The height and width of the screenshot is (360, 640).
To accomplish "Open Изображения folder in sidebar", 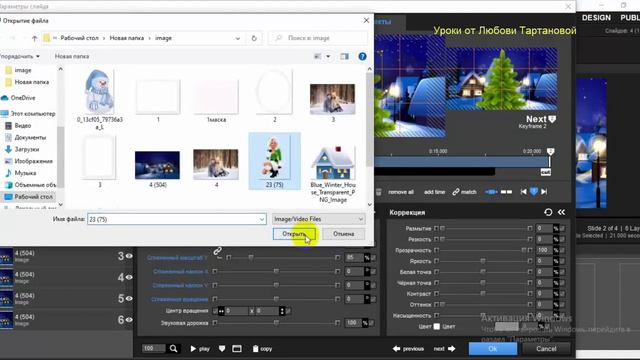I will [33, 161].
